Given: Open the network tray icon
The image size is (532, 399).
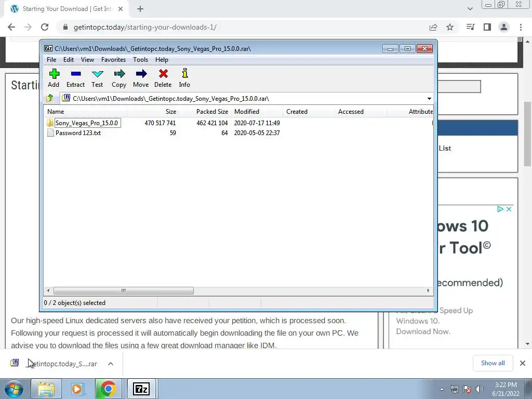Looking at the screenshot, I should [454, 389].
